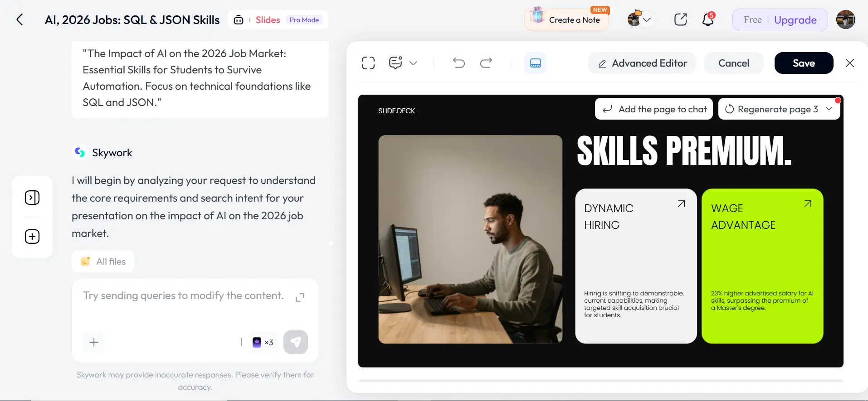Viewport: 868px width, 401px height.
Task: Open the user profile picture
Action: pyautogui.click(x=845, y=19)
